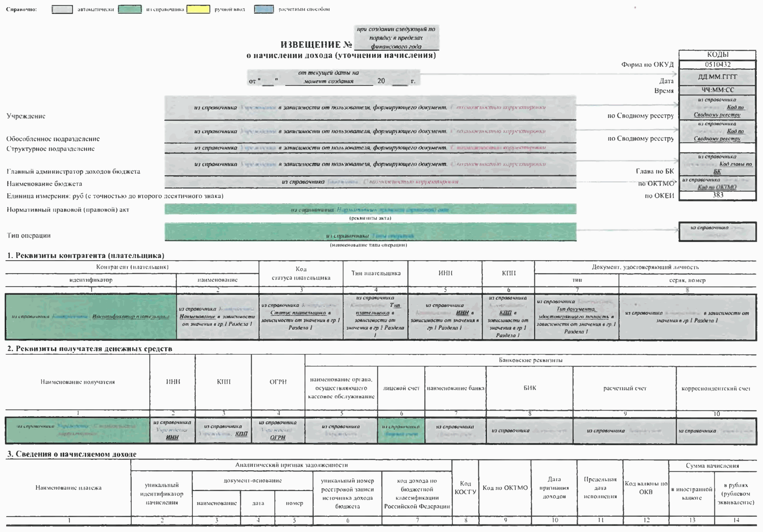The height and width of the screenshot is (532, 763).
Task: Click the yellow 'ручной ввод' legend swatch
Action: (x=198, y=9)
